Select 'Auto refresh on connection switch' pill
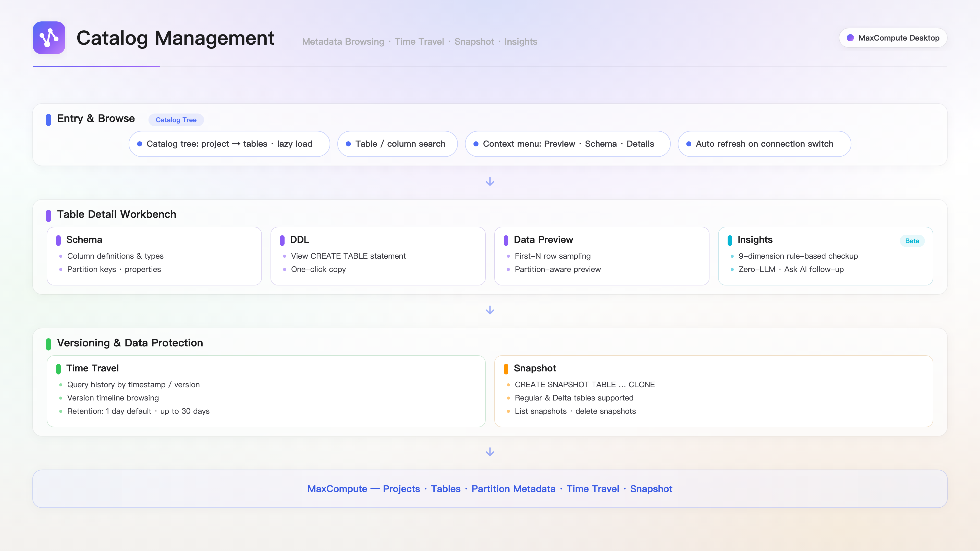Screen dimensions: 980x551 pyautogui.click(x=764, y=144)
